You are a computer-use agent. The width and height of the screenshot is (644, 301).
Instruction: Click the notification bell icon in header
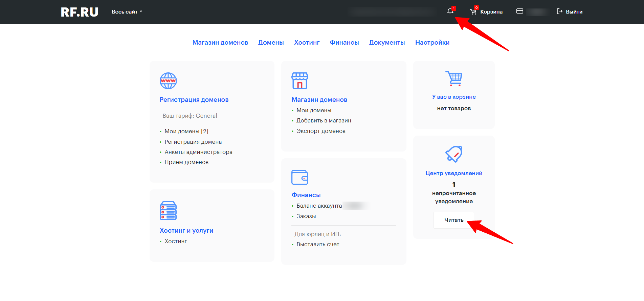450,11
